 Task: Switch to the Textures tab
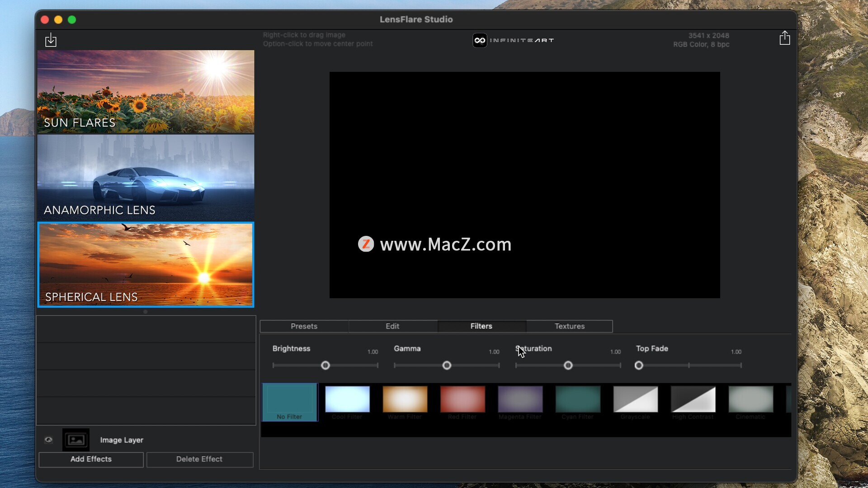pyautogui.click(x=570, y=326)
